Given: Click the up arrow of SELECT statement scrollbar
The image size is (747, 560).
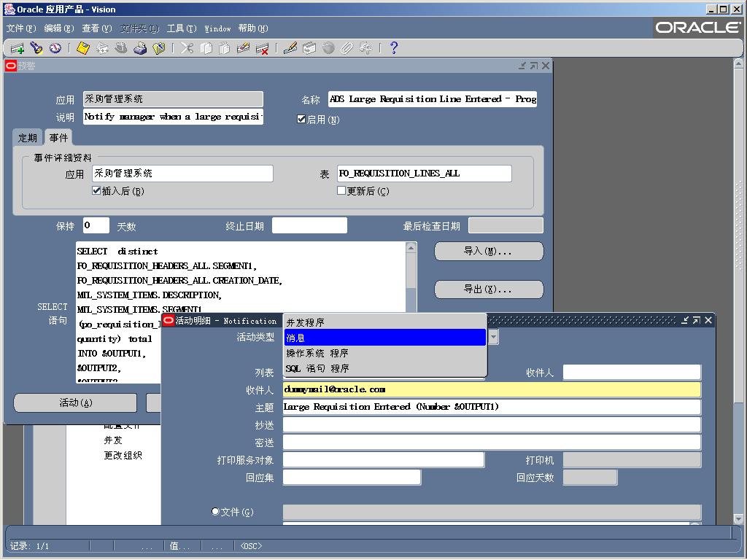Looking at the screenshot, I should point(411,248).
